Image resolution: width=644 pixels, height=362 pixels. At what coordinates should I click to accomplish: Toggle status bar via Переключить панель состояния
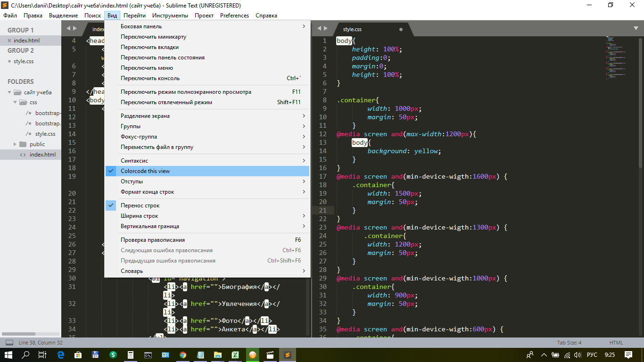pyautogui.click(x=207, y=58)
